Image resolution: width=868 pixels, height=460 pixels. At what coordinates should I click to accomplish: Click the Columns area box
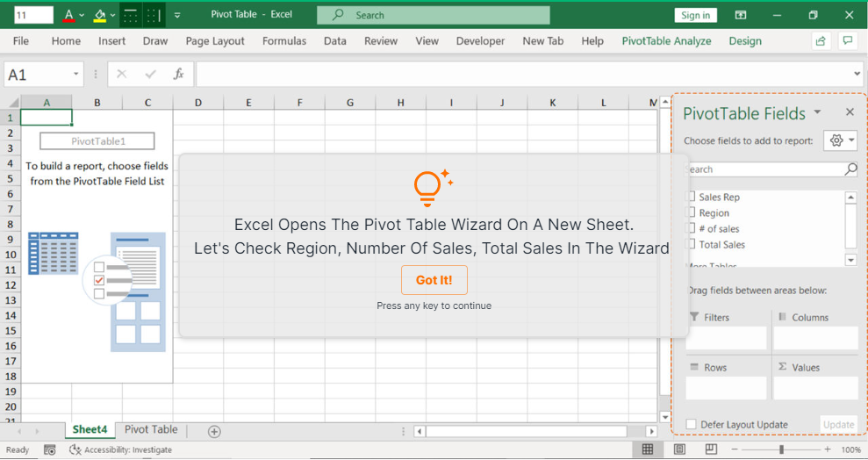(815, 338)
